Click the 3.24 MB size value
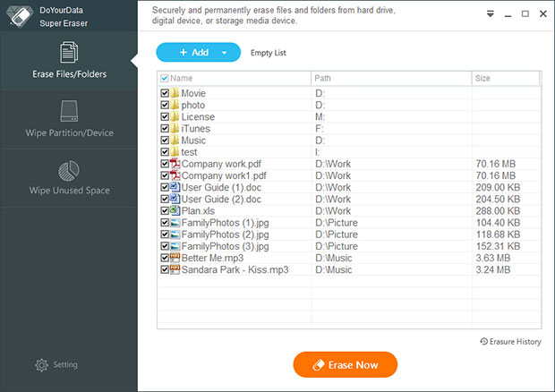Image resolution: width=555 pixels, height=392 pixels. tap(493, 269)
